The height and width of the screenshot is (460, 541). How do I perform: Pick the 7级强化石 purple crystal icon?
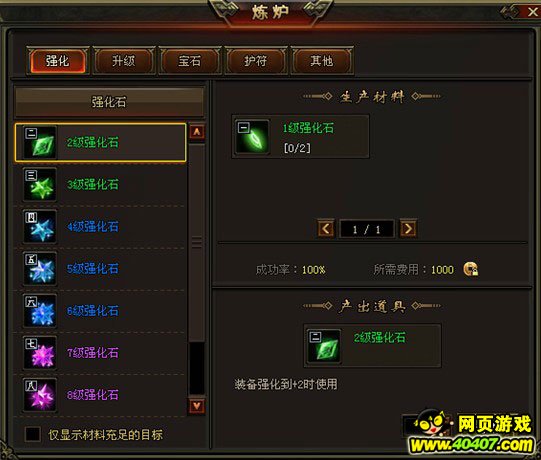(40, 353)
